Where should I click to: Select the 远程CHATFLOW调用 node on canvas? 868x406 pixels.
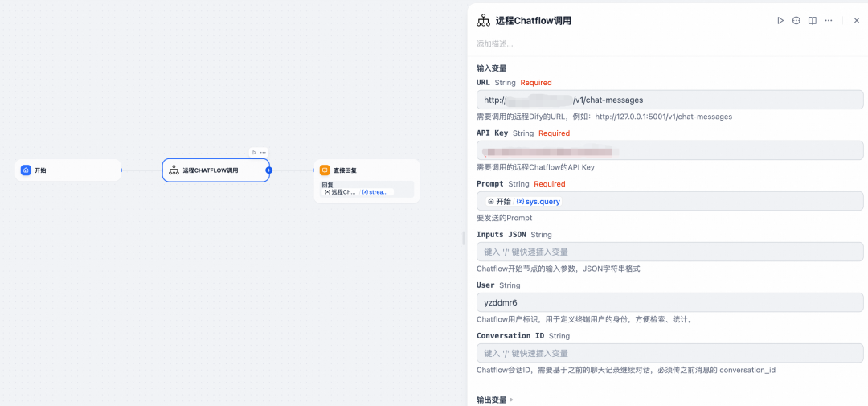pyautogui.click(x=215, y=170)
